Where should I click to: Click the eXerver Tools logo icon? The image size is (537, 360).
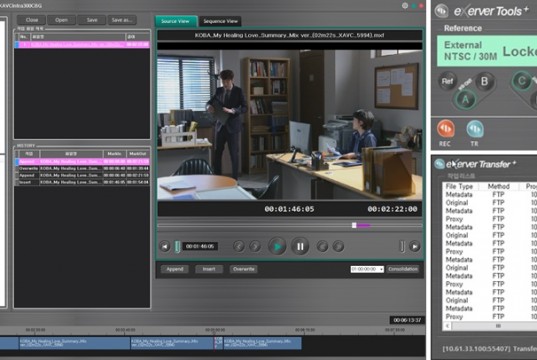pyautogui.click(x=442, y=11)
